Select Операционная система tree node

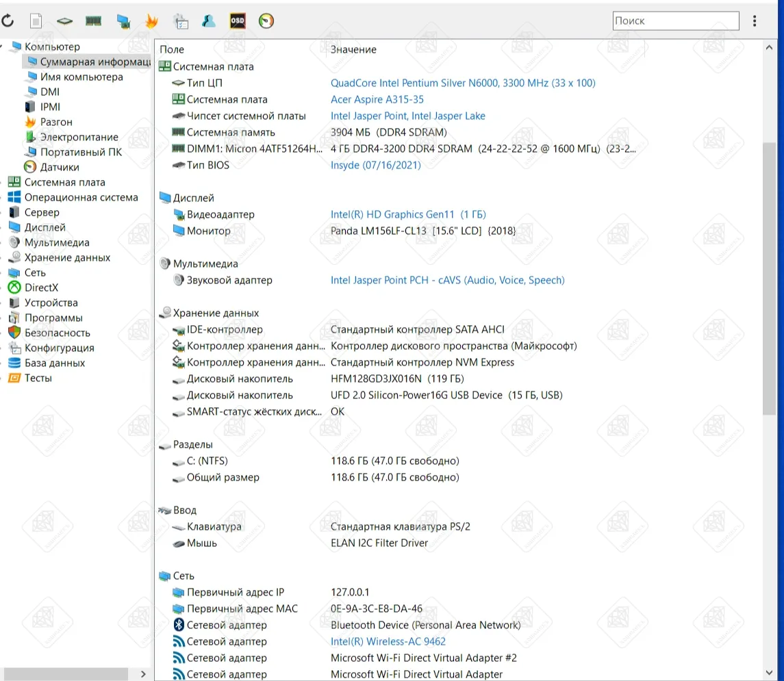(x=81, y=197)
